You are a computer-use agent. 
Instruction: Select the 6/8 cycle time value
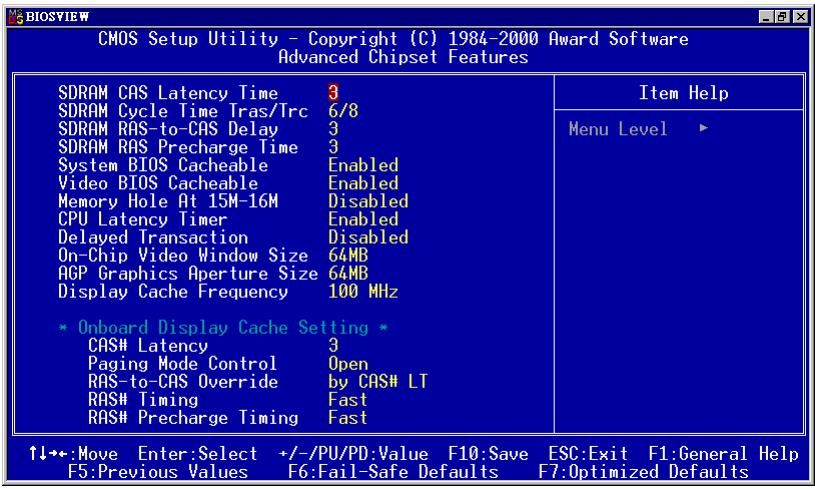coord(343,111)
